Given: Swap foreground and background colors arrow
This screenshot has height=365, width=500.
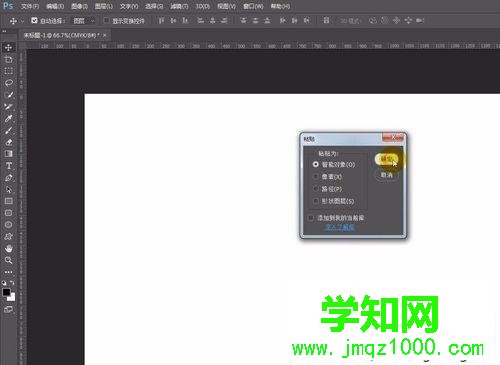Looking at the screenshot, I should pyautogui.click(x=12, y=283).
